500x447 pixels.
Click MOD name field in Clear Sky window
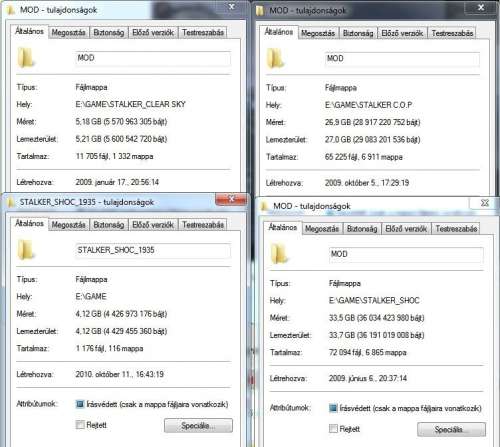pos(153,58)
